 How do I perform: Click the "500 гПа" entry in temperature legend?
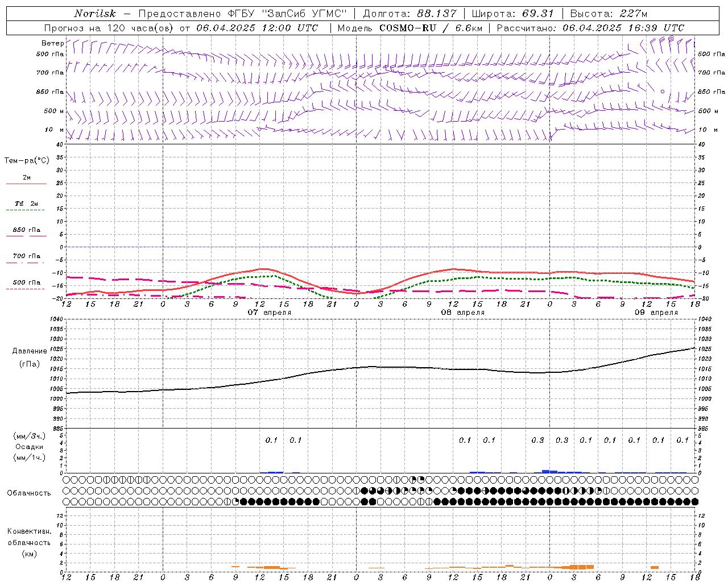tap(27, 282)
